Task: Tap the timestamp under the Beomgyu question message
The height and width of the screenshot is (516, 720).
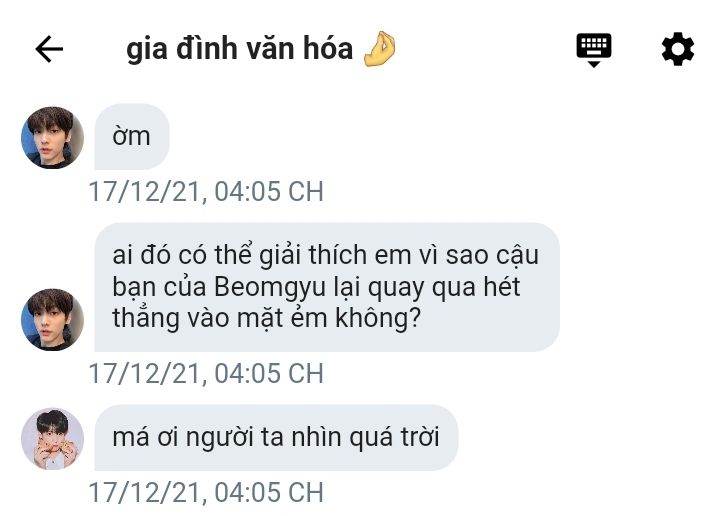Action: 206,373
